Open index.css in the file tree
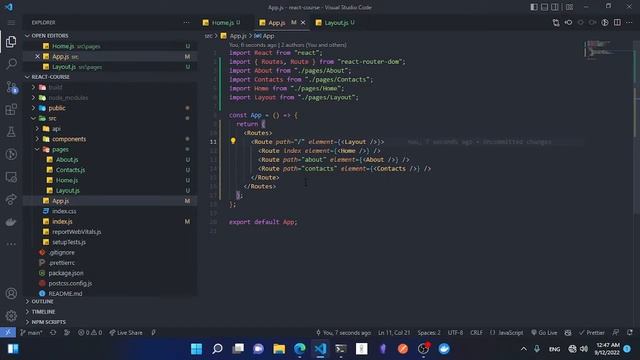This screenshot has width=640, height=360. coord(64,211)
